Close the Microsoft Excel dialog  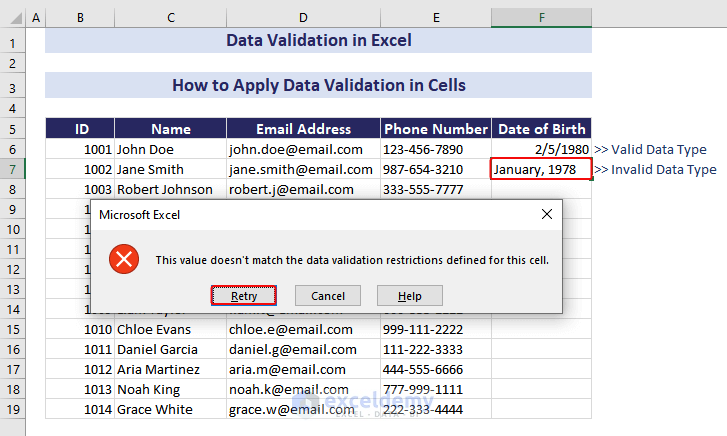546,214
